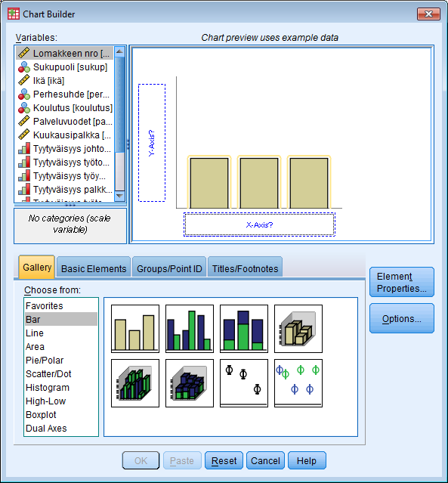Click the first bar in chart preview

coord(209,183)
